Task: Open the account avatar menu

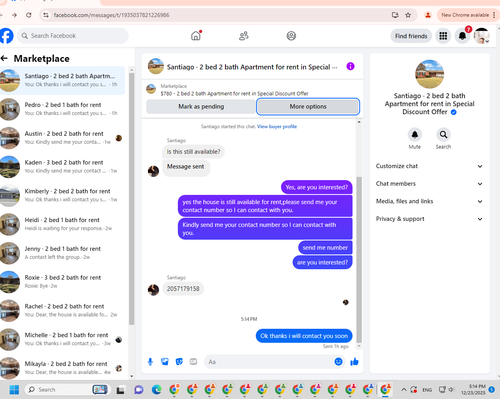Action: [482, 36]
